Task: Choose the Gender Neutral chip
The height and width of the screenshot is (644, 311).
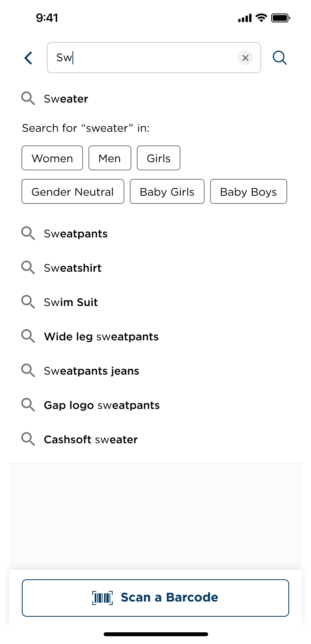Action: pos(73,192)
